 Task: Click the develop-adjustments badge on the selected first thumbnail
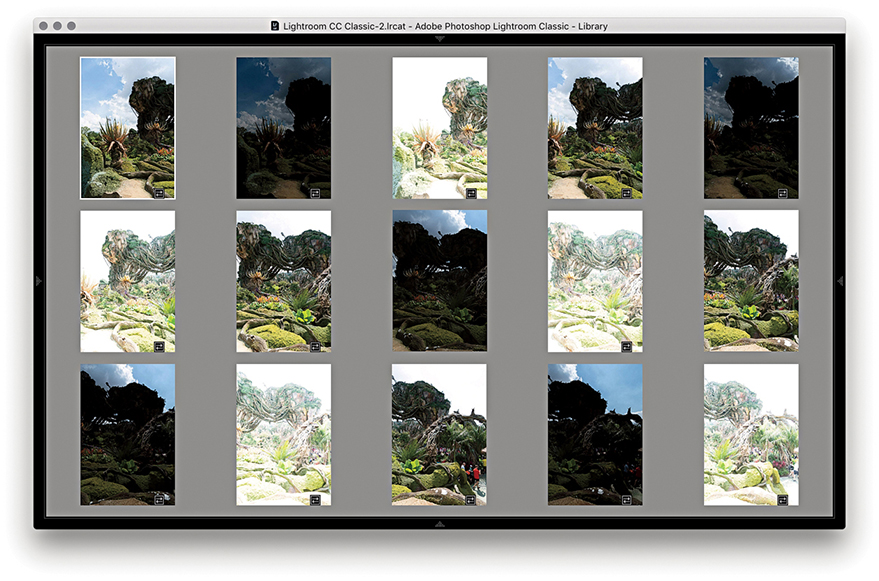coord(158,192)
